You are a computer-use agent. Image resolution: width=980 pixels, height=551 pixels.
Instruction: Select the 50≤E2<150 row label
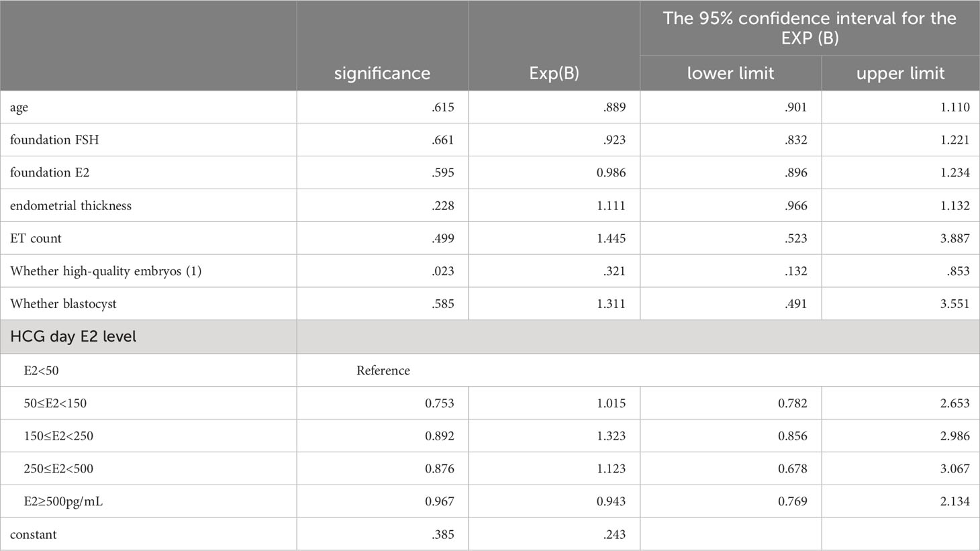(x=55, y=403)
